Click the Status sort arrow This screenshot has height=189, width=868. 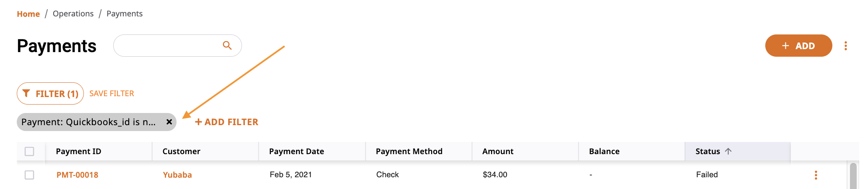(728, 151)
